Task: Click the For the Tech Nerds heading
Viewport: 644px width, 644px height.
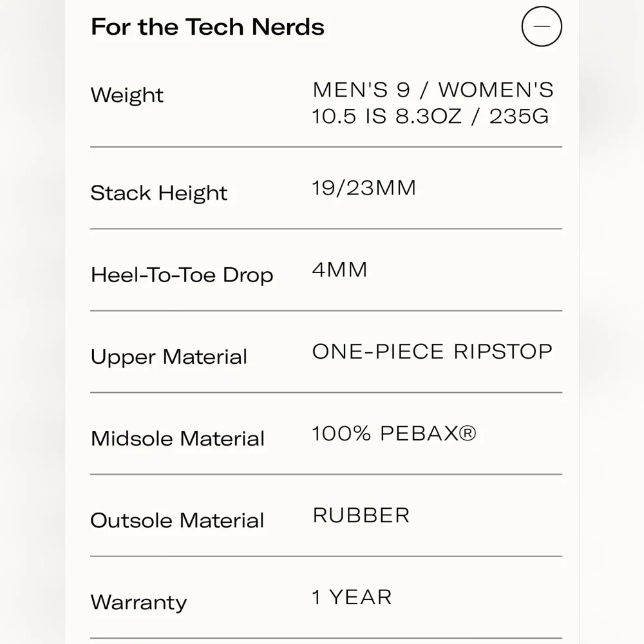Action: (207, 27)
